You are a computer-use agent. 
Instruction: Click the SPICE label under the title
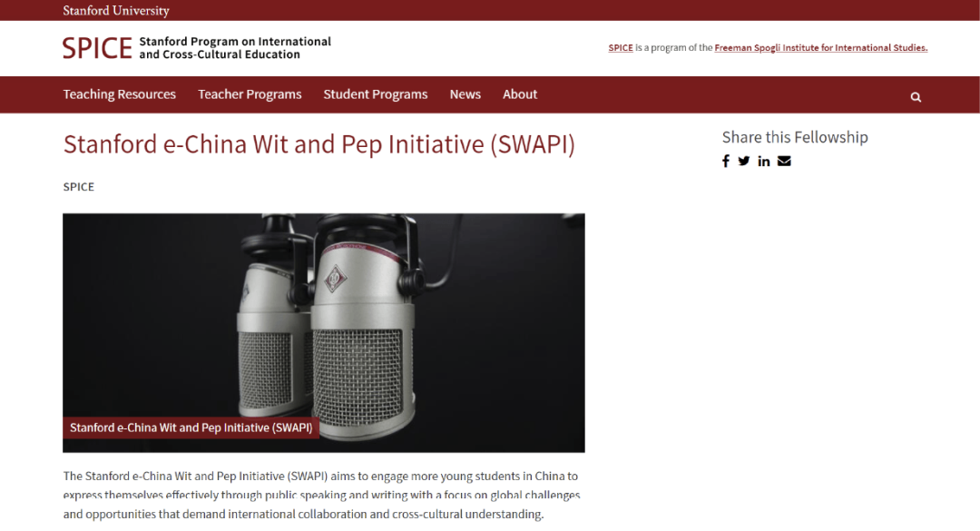(x=79, y=187)
